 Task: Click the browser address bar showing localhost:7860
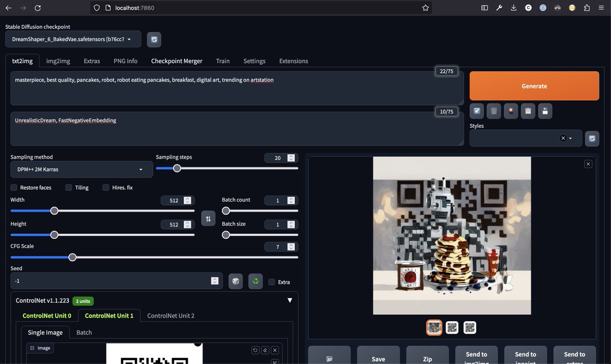261,8
